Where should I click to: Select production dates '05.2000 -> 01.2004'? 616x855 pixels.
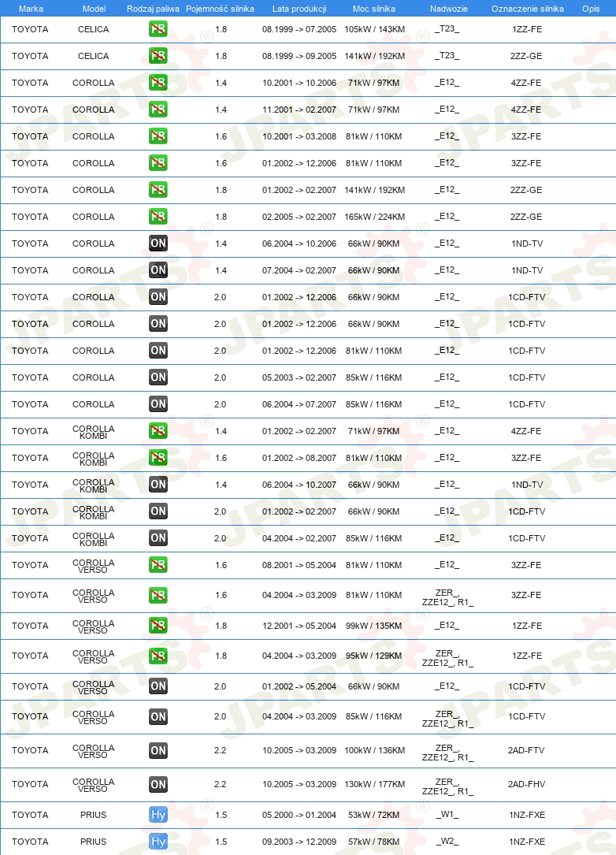pos(299,815)
